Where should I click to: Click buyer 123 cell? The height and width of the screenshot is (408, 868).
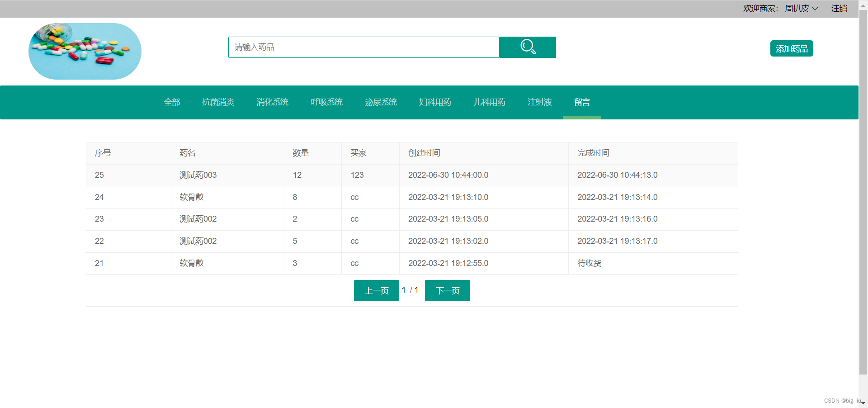coord(371,175)
